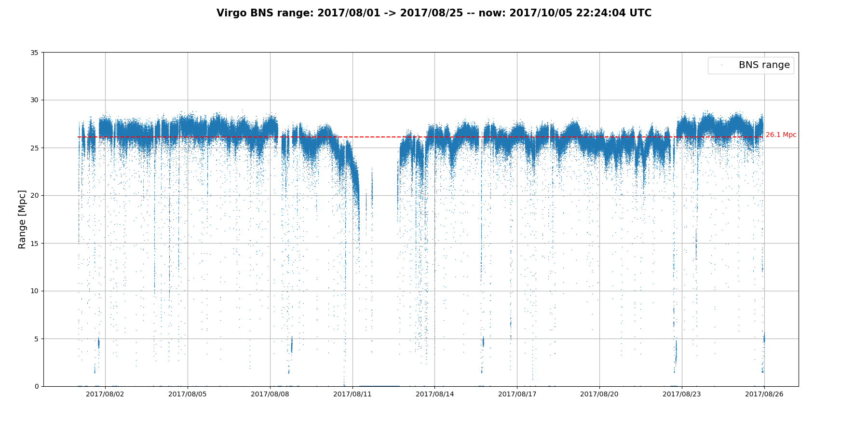Click the 2017/08/26 date tick label
The width and height of the screenshot is (868, 434).
tap(764, 394)
